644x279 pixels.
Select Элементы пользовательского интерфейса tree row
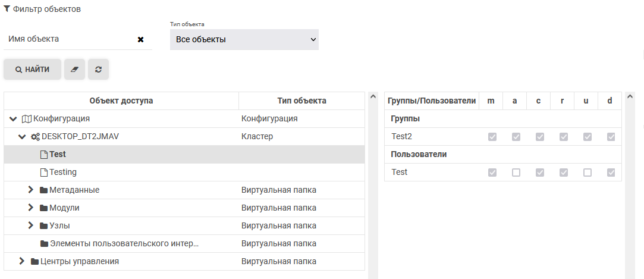coord(124,244)
